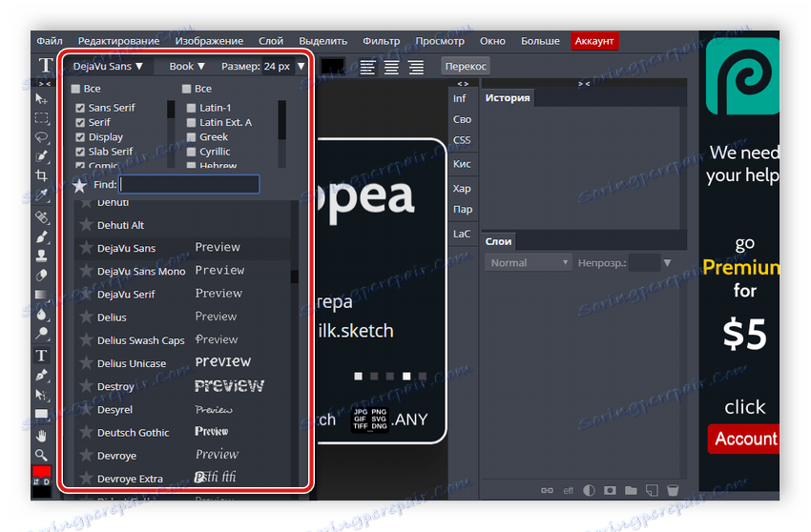Select the Eyedropper tool
The height and width of the screenshot is (532, 811).
(41, 194)
